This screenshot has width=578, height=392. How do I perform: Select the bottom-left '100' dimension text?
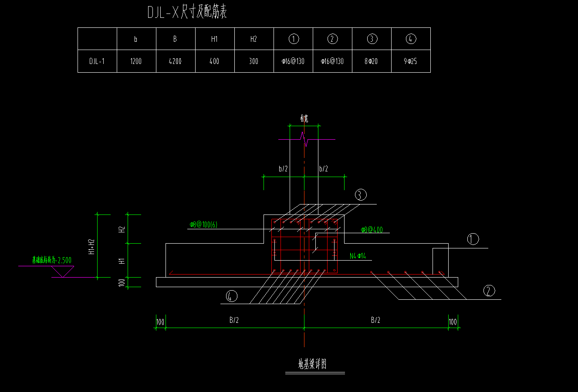[160, 322]
